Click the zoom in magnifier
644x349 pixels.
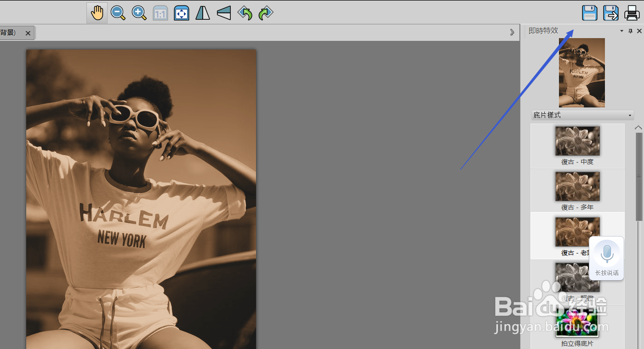pos(139,13)
